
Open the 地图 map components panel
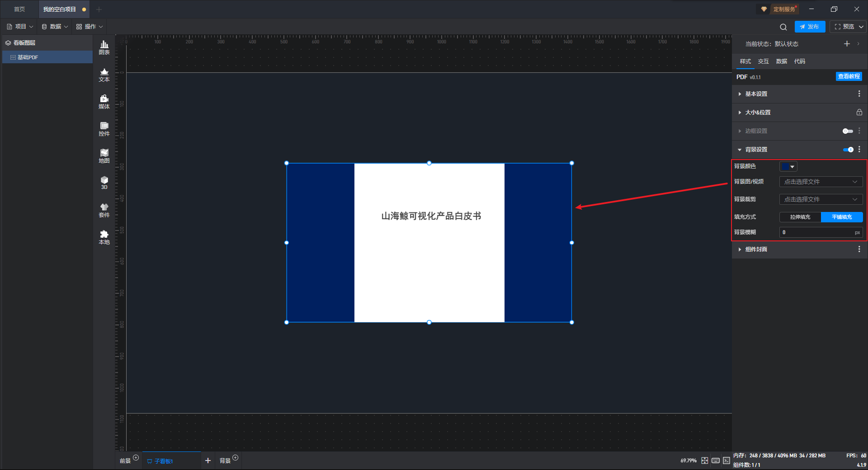104,156
